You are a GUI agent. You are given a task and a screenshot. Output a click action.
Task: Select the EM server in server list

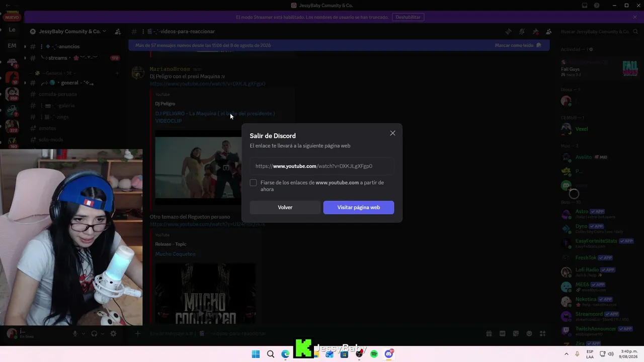tap(12, 46)
